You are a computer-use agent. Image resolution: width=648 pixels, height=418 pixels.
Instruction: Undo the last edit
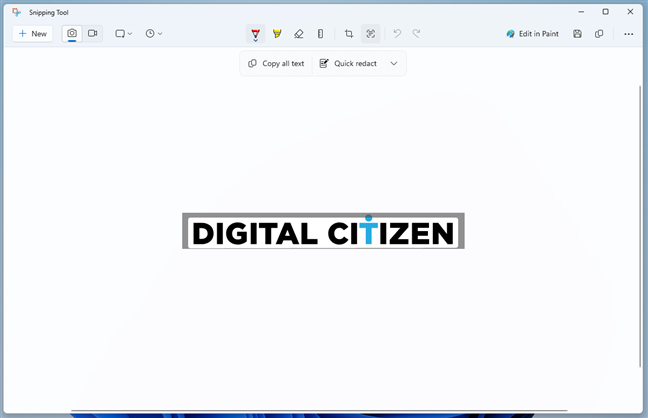coord(397,33)
